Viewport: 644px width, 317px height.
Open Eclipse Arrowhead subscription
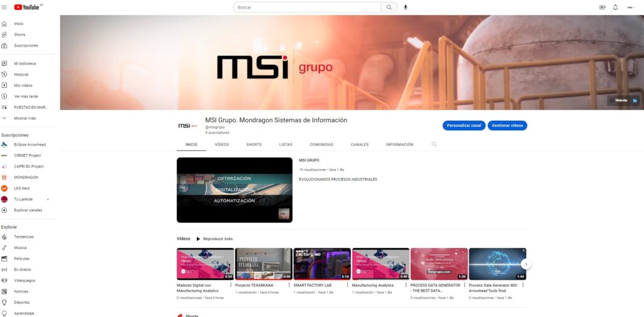click(x=30, y=145)
